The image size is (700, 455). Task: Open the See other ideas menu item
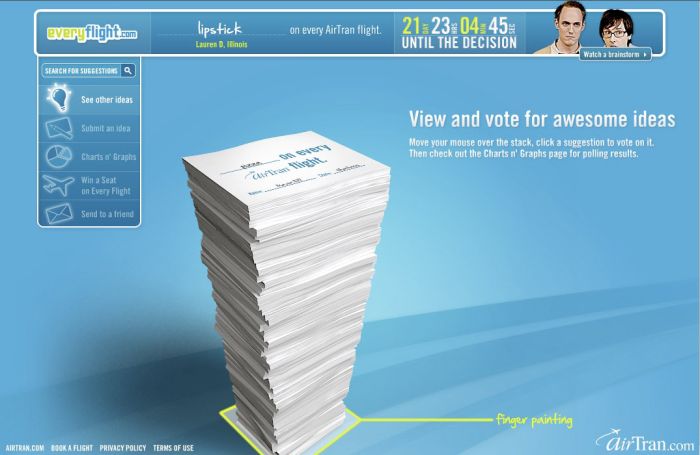(x=107, y=100)
